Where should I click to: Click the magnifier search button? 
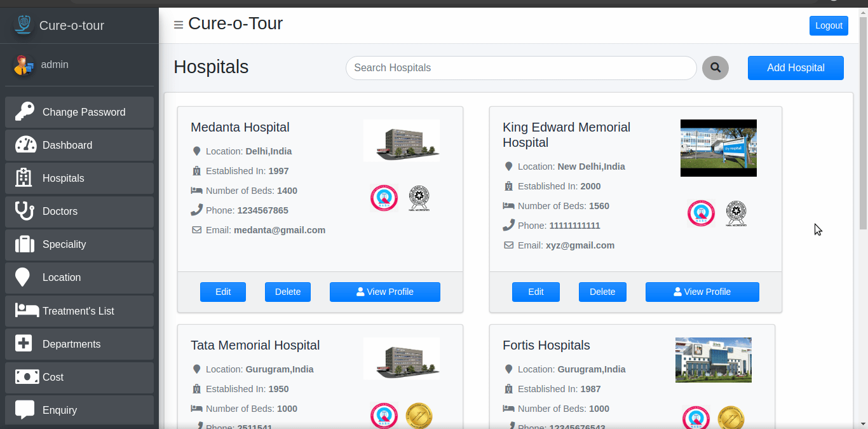click(x=715, y=68)
